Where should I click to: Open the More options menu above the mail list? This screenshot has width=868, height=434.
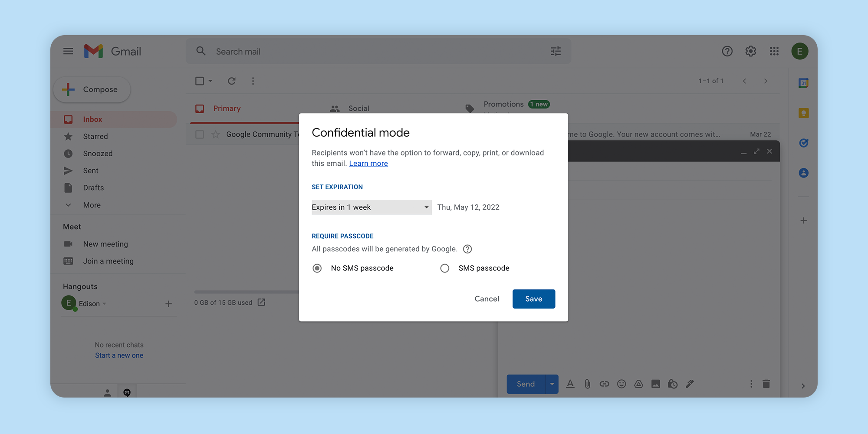[x=253, y=81]
